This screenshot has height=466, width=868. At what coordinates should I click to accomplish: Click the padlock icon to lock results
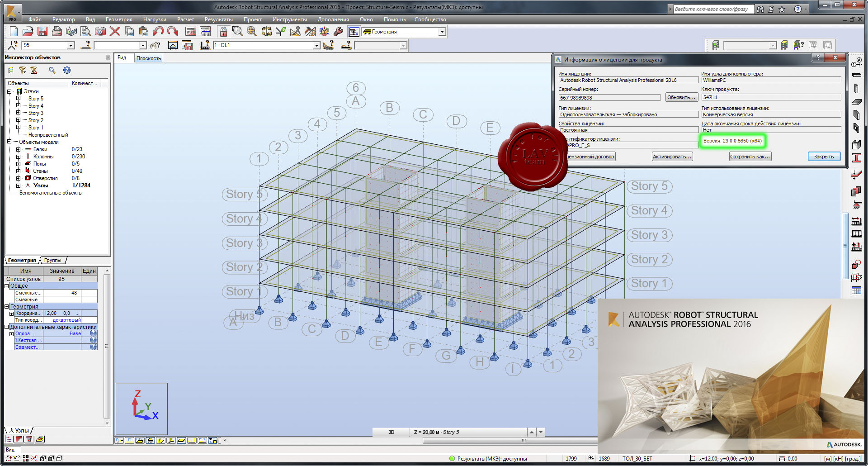pyautogui.click(x=223, y=31)
